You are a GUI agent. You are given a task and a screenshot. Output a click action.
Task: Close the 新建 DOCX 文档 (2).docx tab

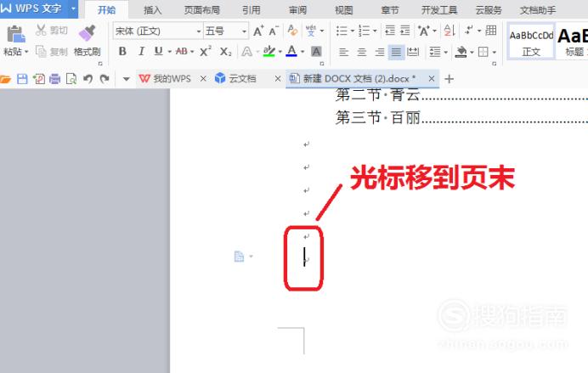[x=432, y=79]
